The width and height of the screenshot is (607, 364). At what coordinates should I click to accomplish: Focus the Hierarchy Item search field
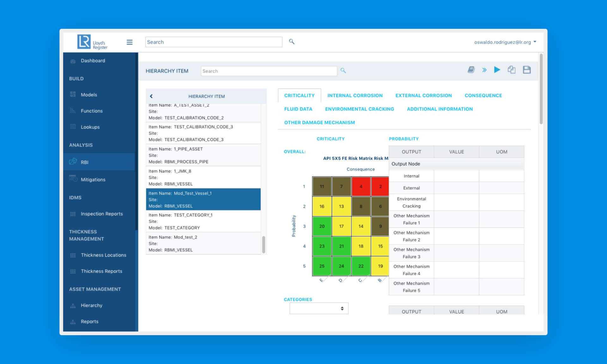point(269,71)
